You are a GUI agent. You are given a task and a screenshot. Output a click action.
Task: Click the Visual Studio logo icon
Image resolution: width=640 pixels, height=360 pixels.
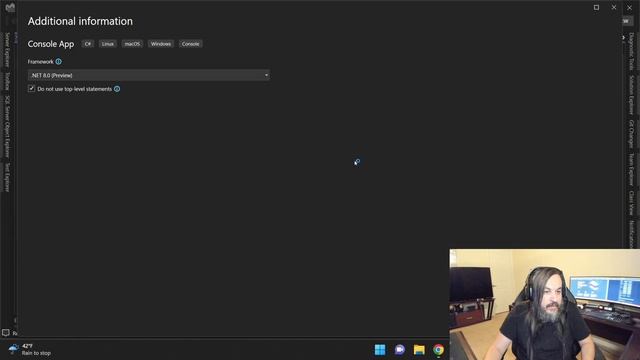click(10, 7)
